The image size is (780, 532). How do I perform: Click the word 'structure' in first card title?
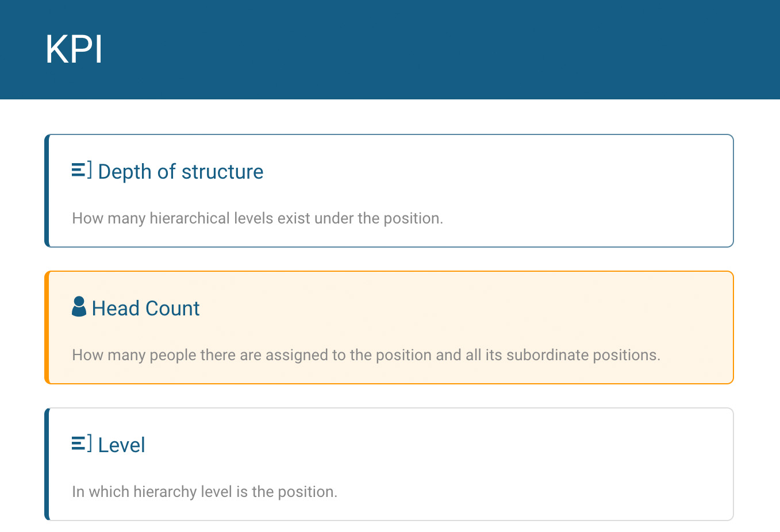coord(222,171)
